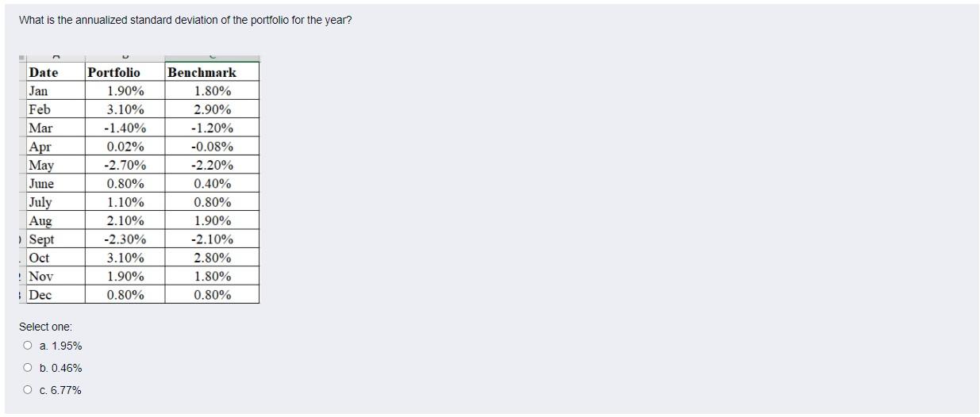Click the Date column header
The height and width of the screenshot is (417, 980).
pyautogui.click(x=44, y=72)
